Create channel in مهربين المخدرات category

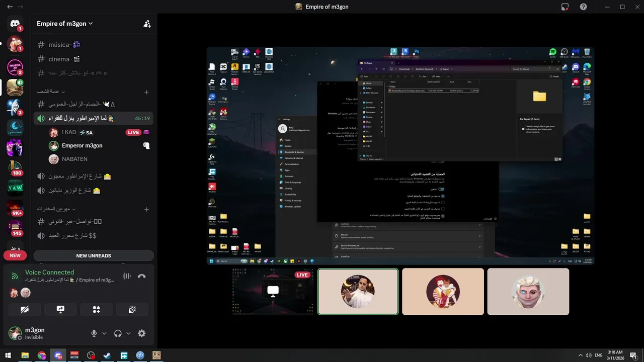tap(146, 209)
